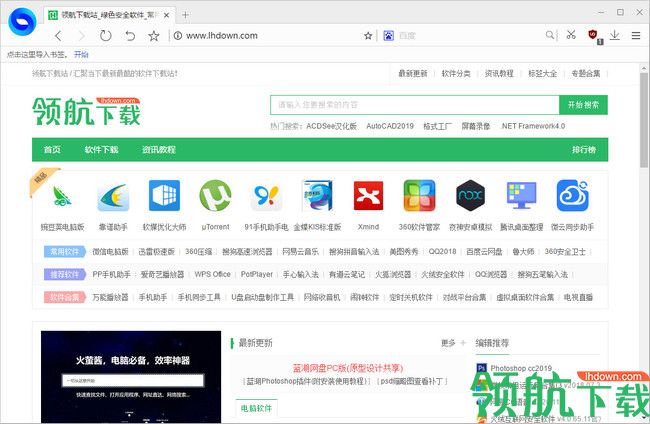Click the 软件合集 category tag

pos(65,297)
